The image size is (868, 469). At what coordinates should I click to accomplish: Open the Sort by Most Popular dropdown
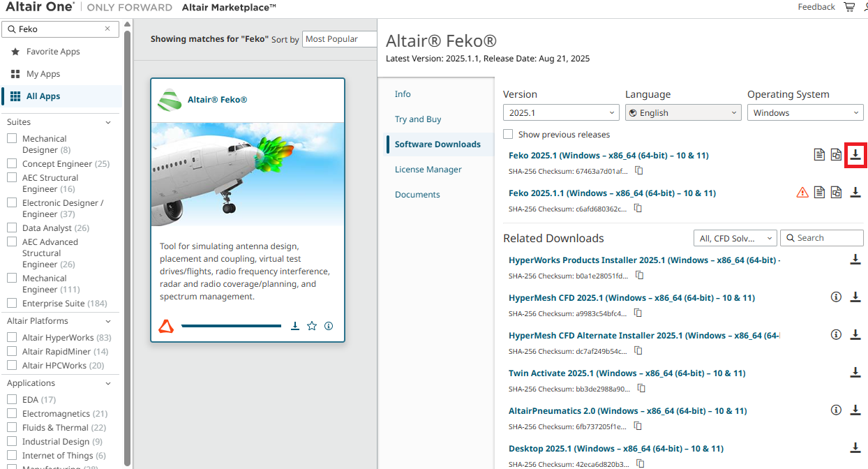coord(341,39)
